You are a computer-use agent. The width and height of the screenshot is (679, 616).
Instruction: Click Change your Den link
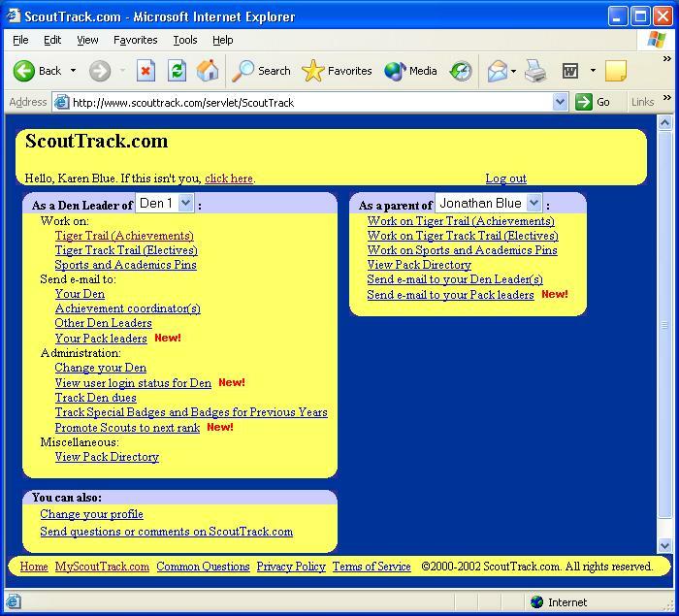pyautogui.click(x=101, y=368)
